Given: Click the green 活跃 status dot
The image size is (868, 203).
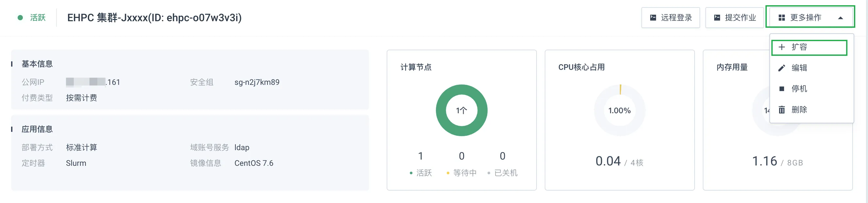Looking at the screenshot, I should tap(20, 18).
